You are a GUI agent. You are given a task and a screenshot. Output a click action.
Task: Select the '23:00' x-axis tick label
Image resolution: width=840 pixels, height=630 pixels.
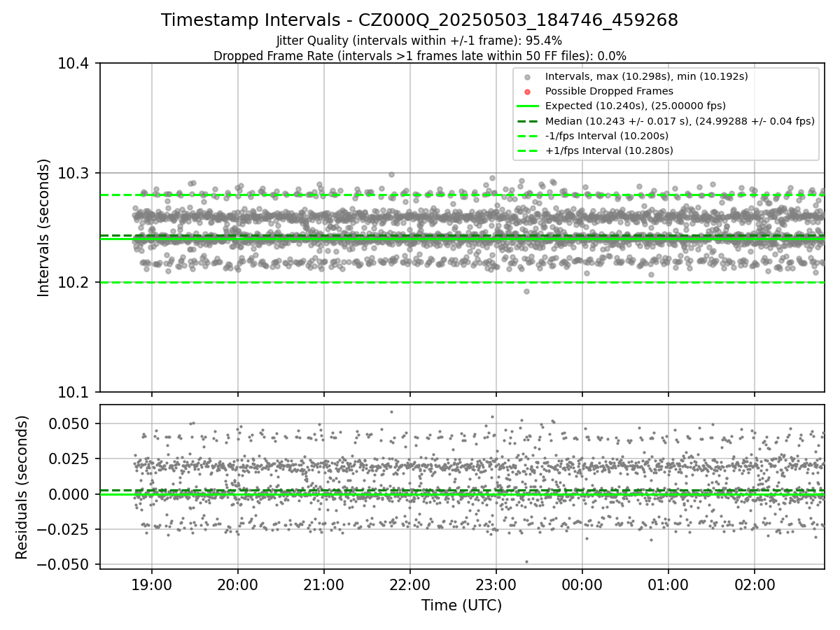click(x=496, y=584)
